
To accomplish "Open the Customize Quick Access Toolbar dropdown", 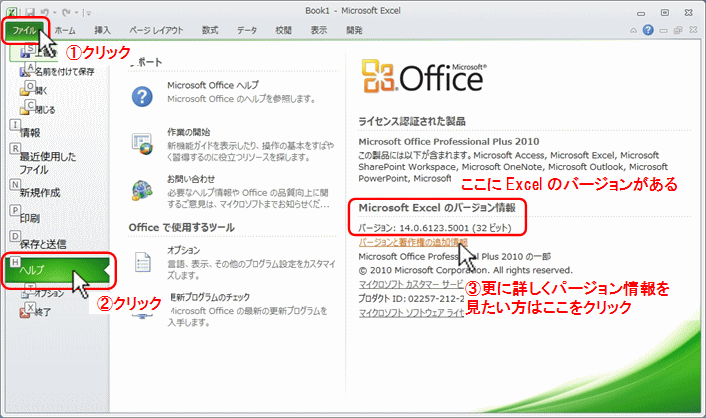I will pyautogui.click(x=89, y=13).
